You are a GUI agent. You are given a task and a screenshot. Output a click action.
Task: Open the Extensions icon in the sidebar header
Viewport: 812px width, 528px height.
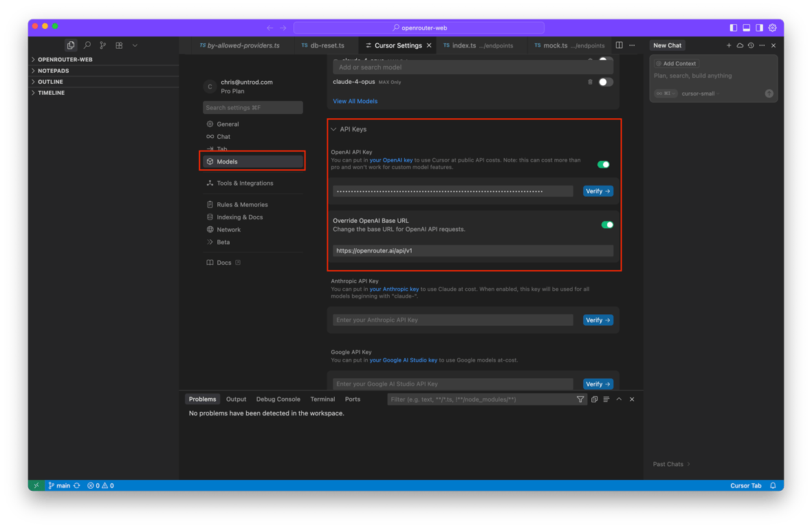click(x=119, y=45)
